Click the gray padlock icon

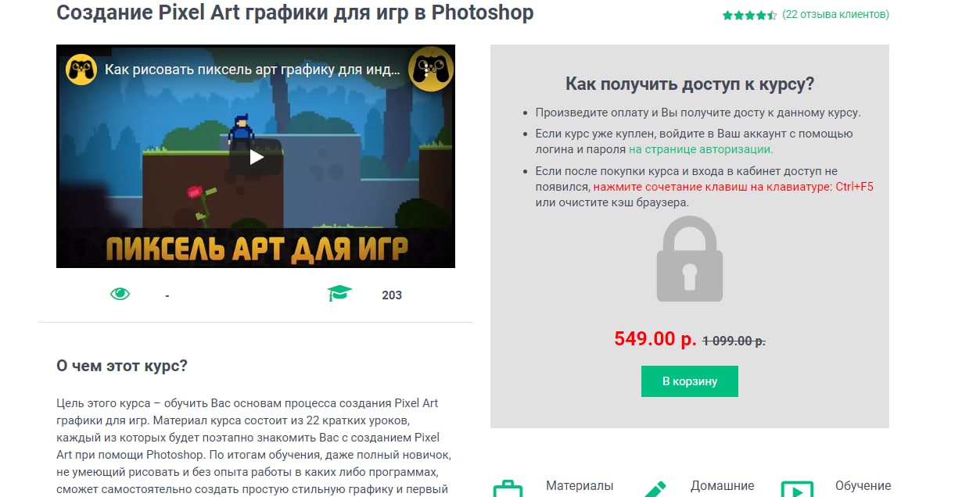pyautogui.click(x=688, y=259)
